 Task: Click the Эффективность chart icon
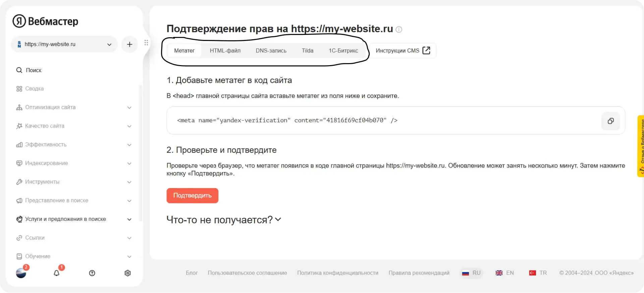coord(19,145)
